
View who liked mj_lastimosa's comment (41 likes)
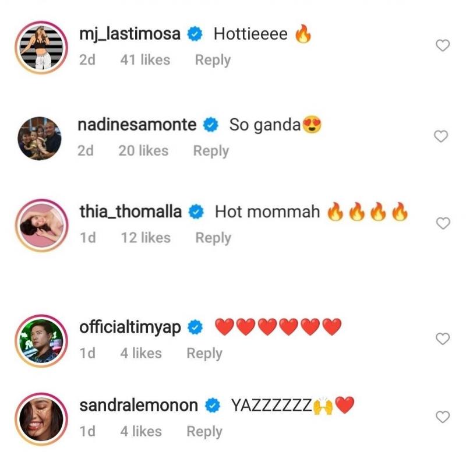click(x=145, y=60)
